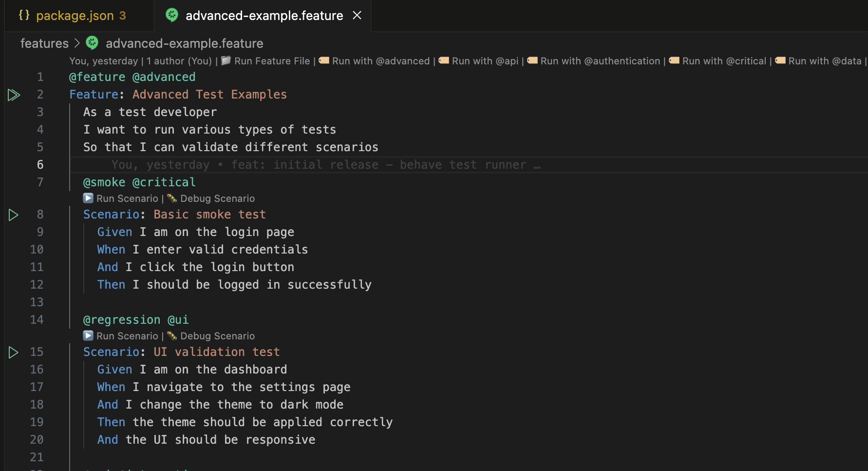Click the braces icon on package.json tab
868x471 pixels.
pos(24,15)
